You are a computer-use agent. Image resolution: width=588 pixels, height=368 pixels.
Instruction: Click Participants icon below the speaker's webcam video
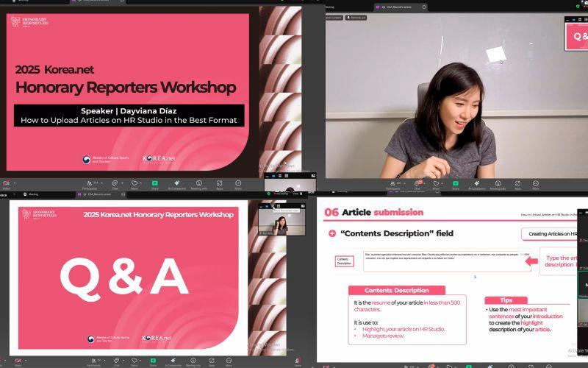tap(392, 183)
